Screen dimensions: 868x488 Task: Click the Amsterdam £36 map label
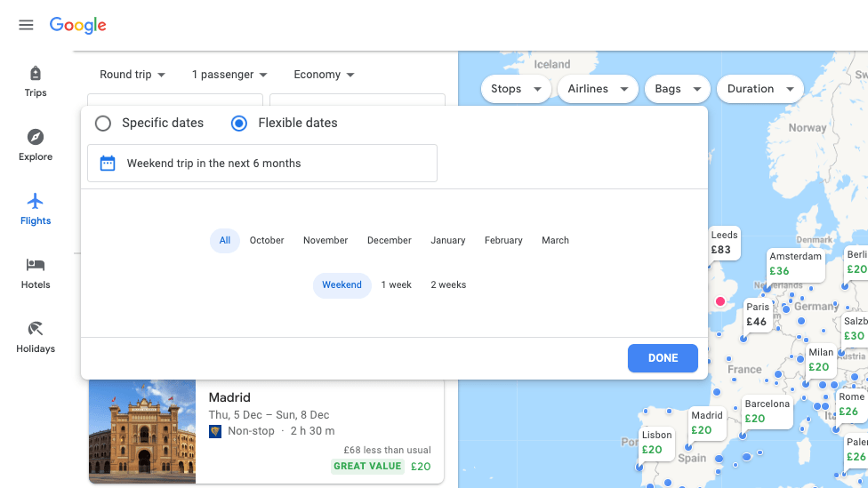click(795, 264)
